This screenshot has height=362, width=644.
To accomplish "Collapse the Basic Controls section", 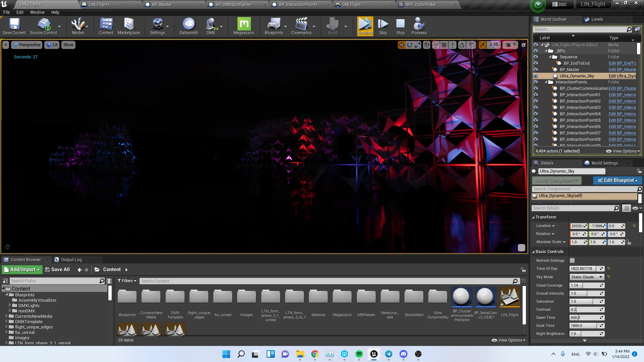I will (533, 252).
